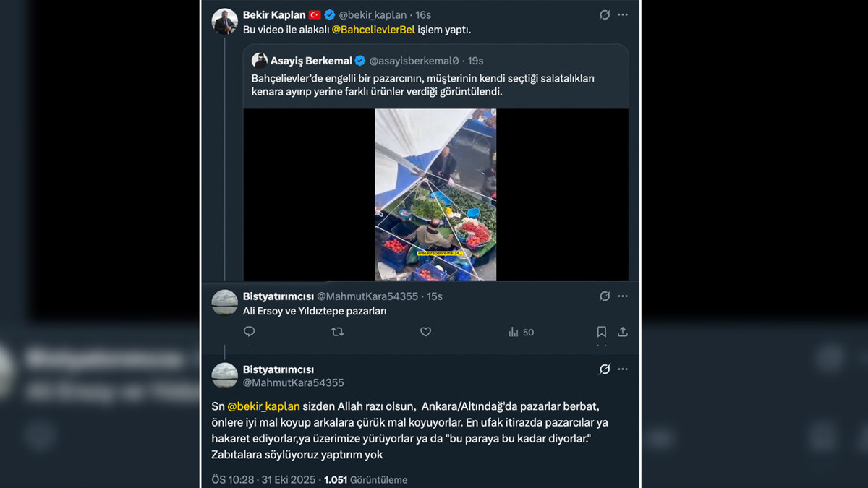Open Asayiş Berkemal's small avatar

tap(260, 61)
